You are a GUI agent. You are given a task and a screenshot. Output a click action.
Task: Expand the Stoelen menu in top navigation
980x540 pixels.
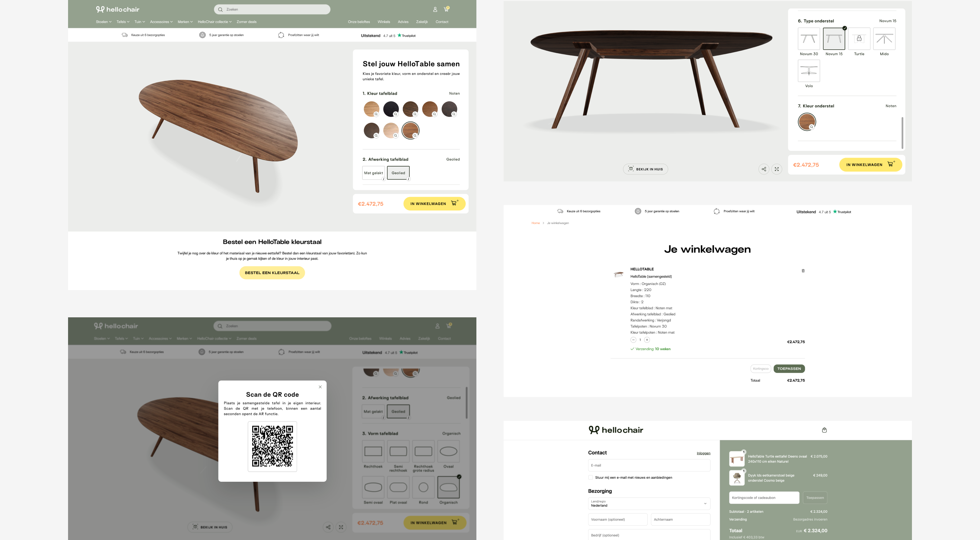[x=103, y=22]
